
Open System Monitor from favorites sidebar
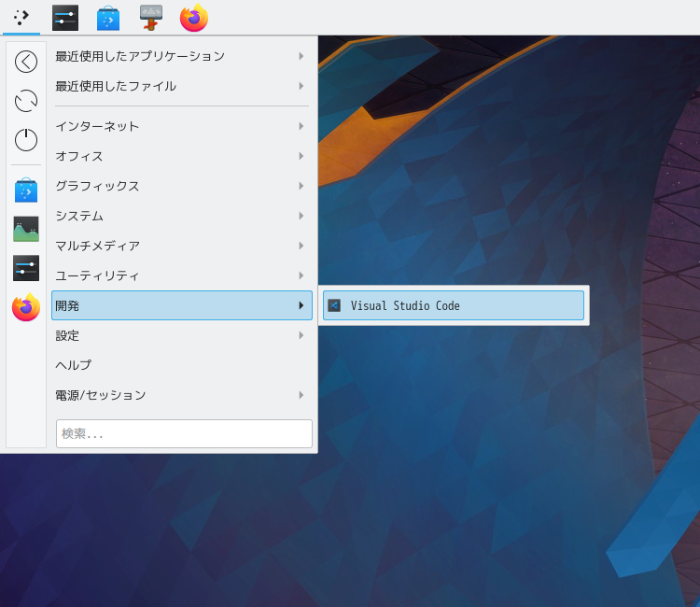coord(26,229)
